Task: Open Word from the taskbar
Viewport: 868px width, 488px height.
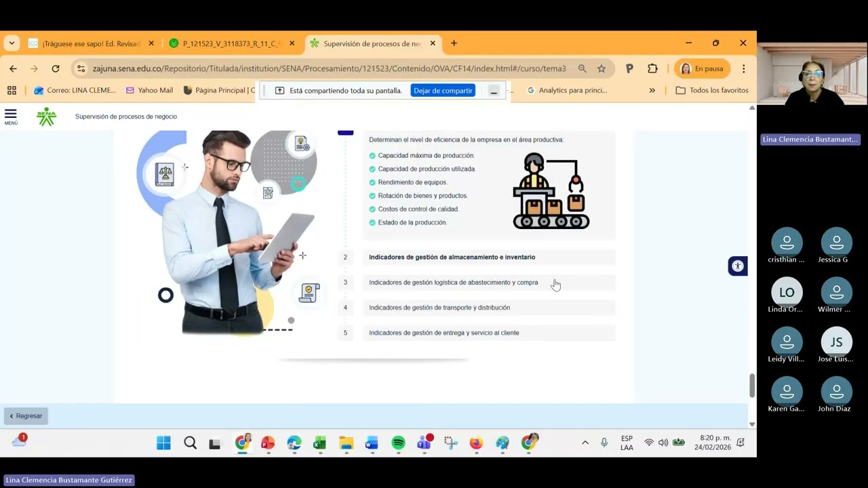Action: pyautogui.click(x=371, y=443)
